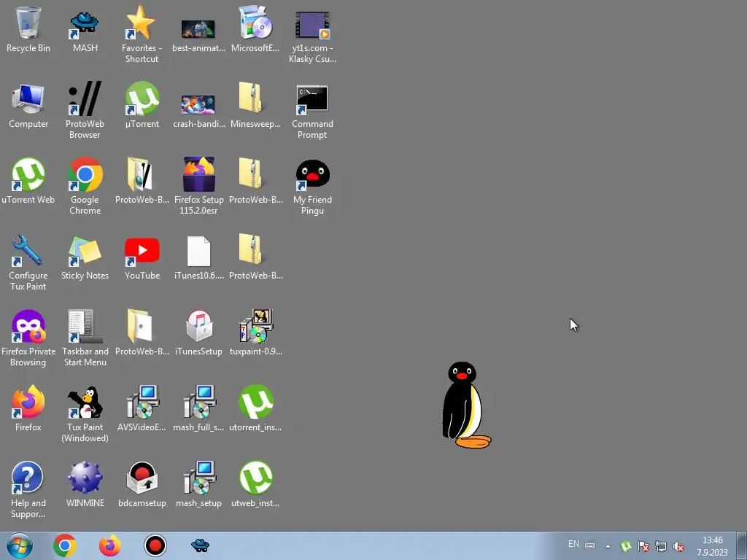Screen dimensions: 747x560
Task: Select the My Friend Pingu shortcut
Action: (x=312, y=187)
